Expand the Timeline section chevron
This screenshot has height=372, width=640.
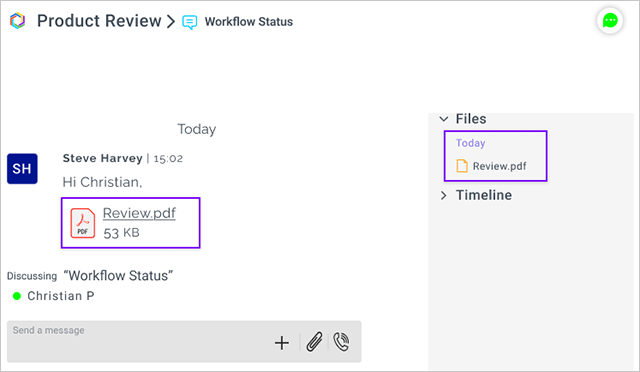pyautogui.click(x=444, y=195)
